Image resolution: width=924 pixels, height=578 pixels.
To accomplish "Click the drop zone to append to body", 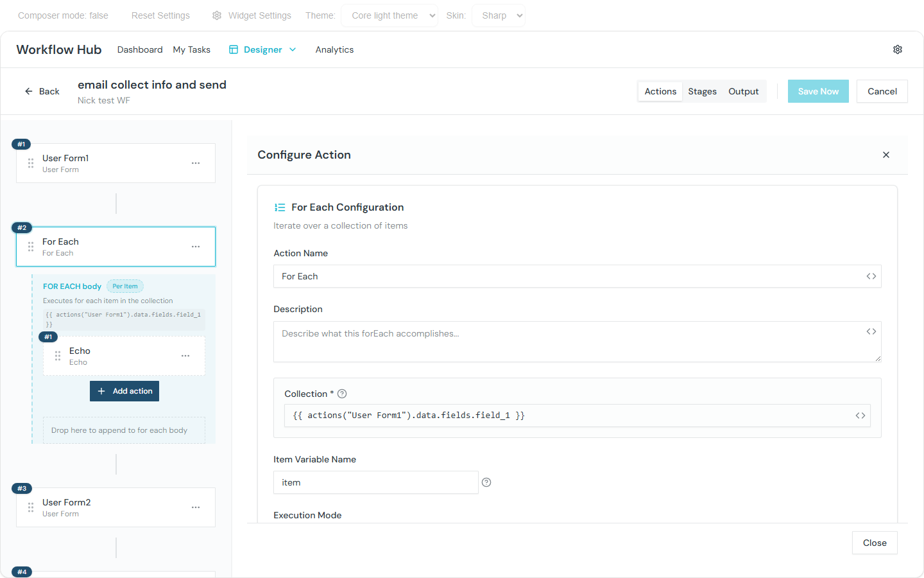I will (x=124, y=430).
